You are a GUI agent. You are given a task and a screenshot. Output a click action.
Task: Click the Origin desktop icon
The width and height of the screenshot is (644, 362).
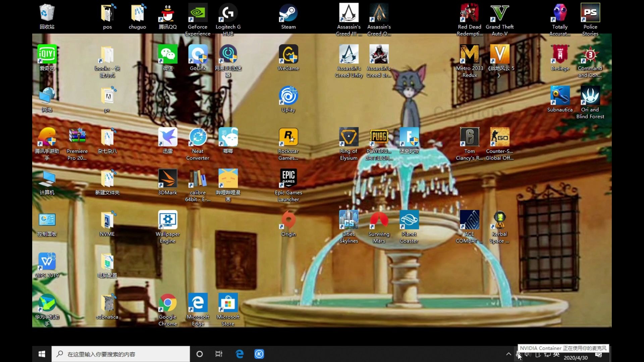coord(288,224)
